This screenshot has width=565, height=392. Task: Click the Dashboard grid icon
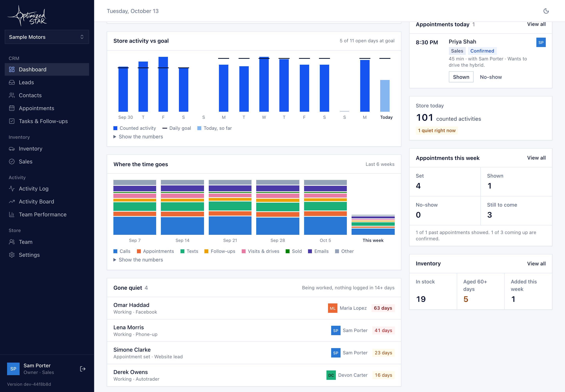coord(12,70)
